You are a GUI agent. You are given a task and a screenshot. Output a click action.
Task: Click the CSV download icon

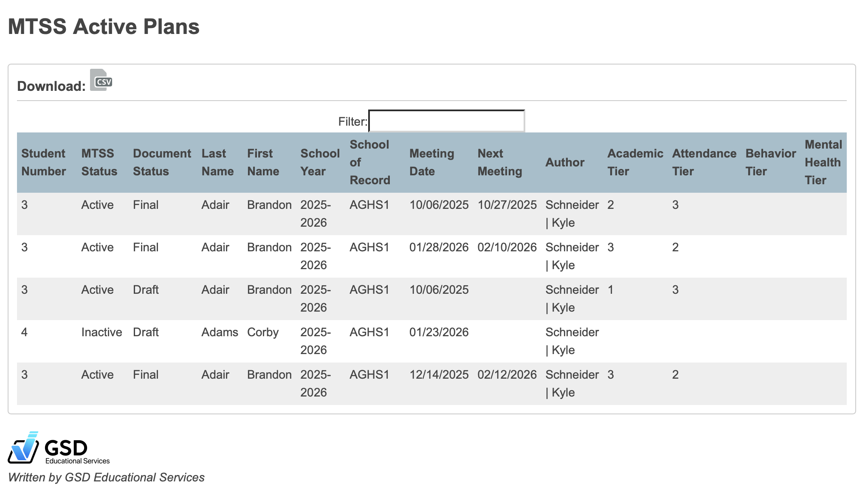pyautogui.click(x=101, y=82)
